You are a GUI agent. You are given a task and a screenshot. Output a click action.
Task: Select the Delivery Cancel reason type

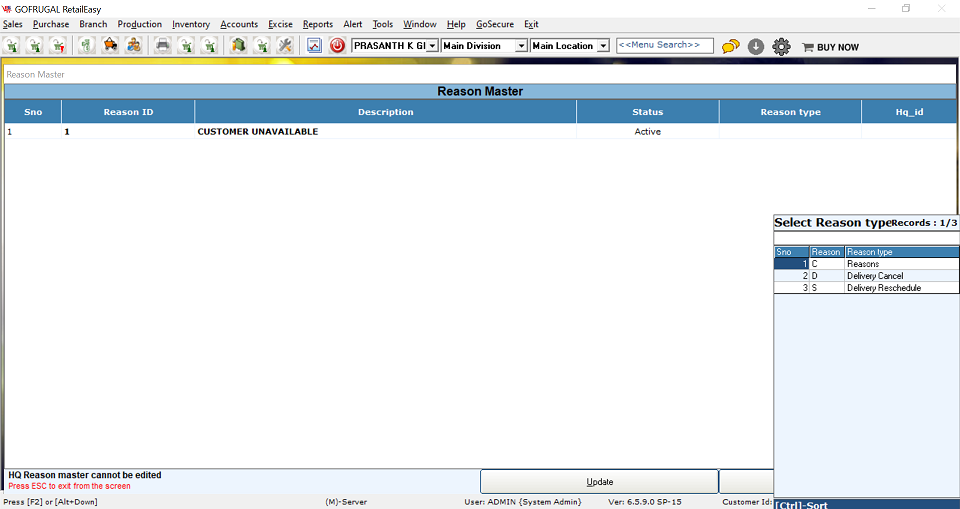(x=874, y=276)
